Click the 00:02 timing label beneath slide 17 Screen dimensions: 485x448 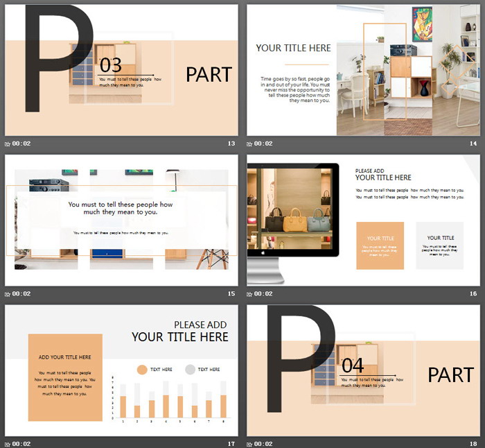[21, 443]
